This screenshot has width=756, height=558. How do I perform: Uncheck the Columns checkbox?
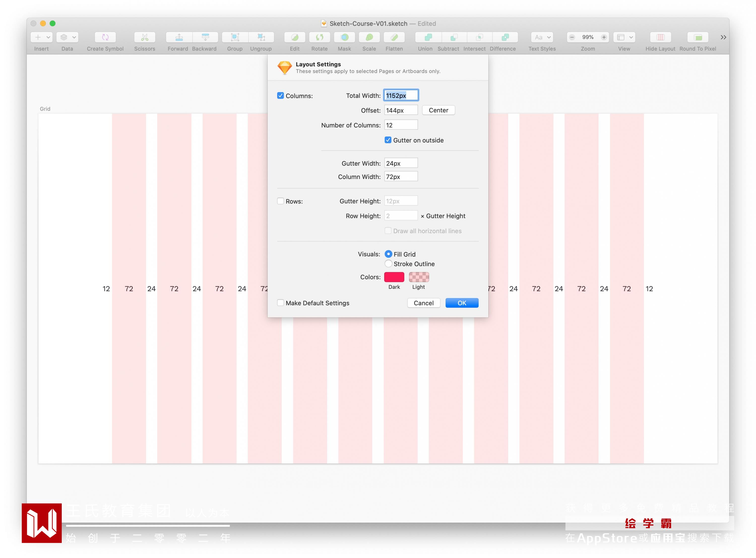click(280, 96)
